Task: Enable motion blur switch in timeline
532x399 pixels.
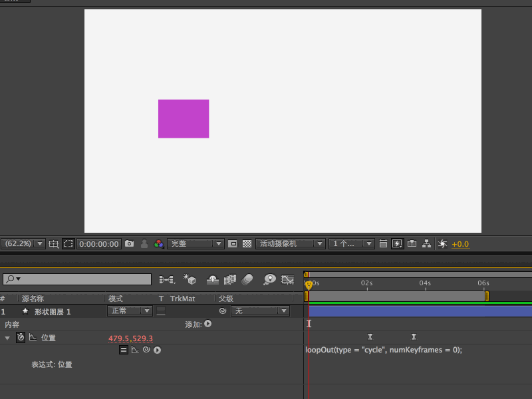Action: coord(247,279)
